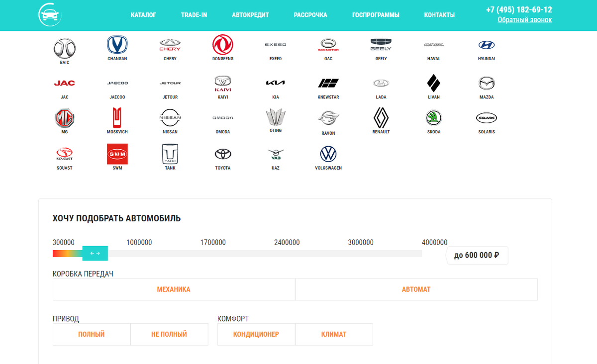597x364 pixels.
Task: Open the JAC brand logo
Action: 65,83
